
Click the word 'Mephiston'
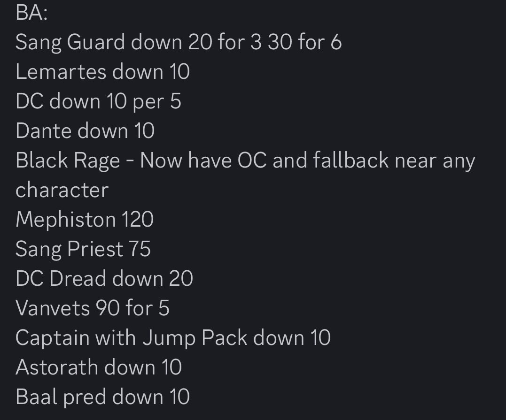tap(66, 220)
